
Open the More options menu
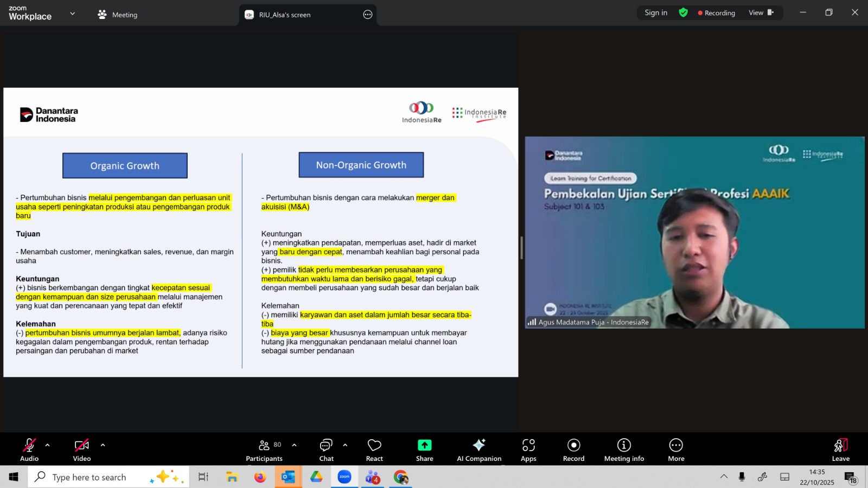676,450
